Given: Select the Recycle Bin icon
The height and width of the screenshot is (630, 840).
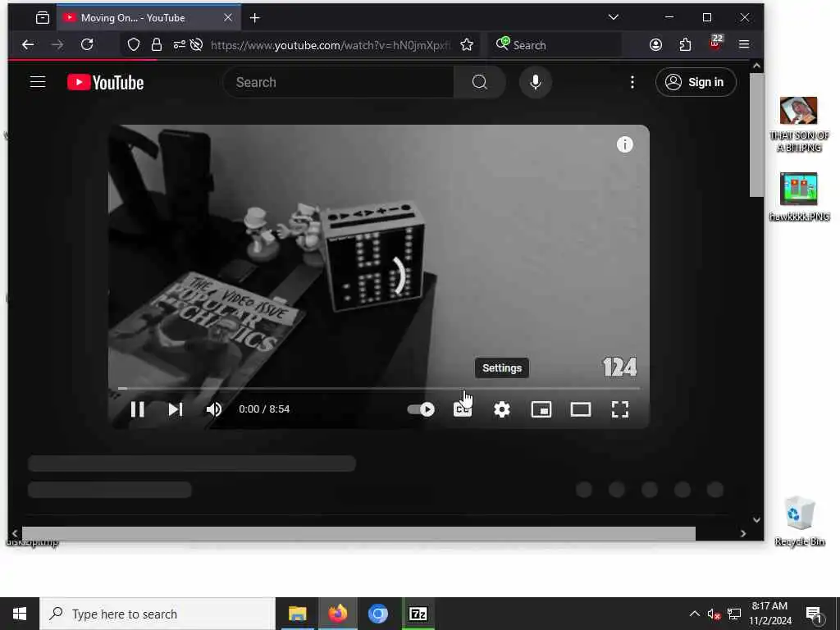Looking at the screenshot, I should pyautogui.click(x=799, y=521).
